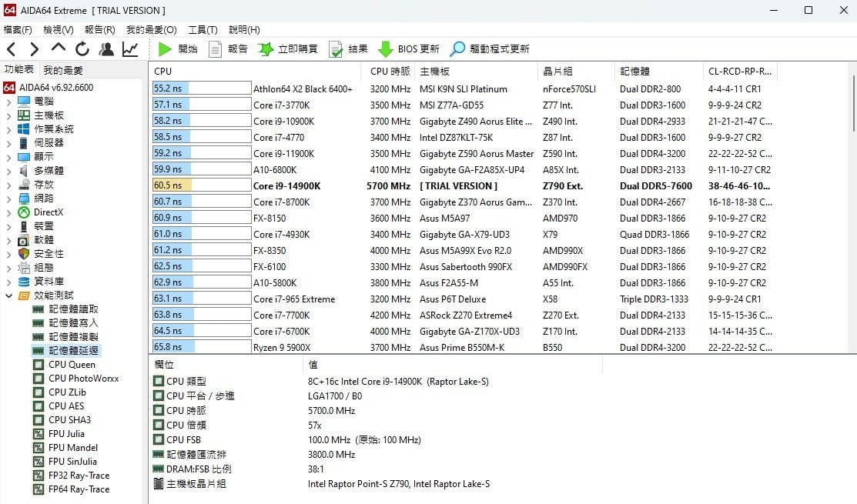Select CPU AES benchmark
The image size is (857, 504).
[66, 406]
